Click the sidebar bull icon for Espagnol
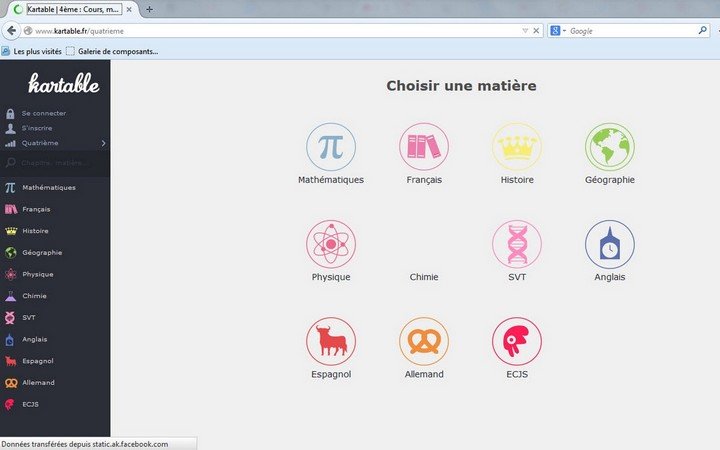The image size is (720, 450). pos(11,361)
